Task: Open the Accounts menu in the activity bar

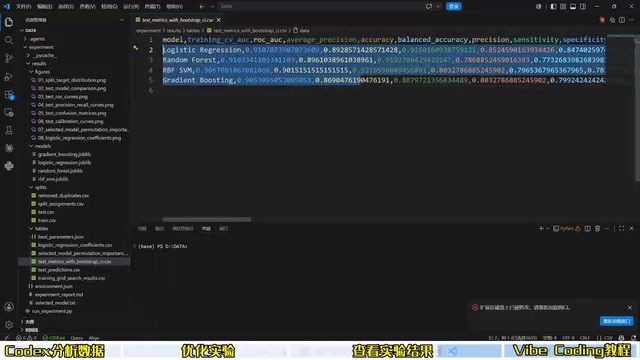Action: point(9,307)
